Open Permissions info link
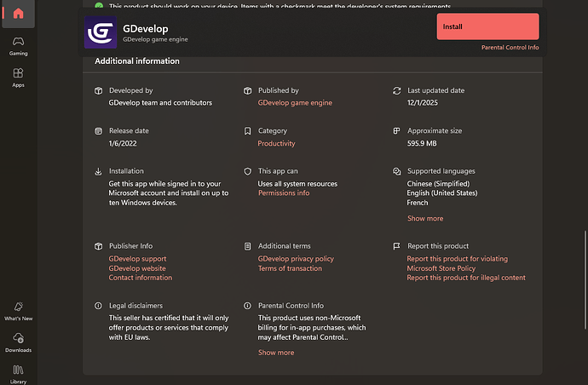 point(284,193)
